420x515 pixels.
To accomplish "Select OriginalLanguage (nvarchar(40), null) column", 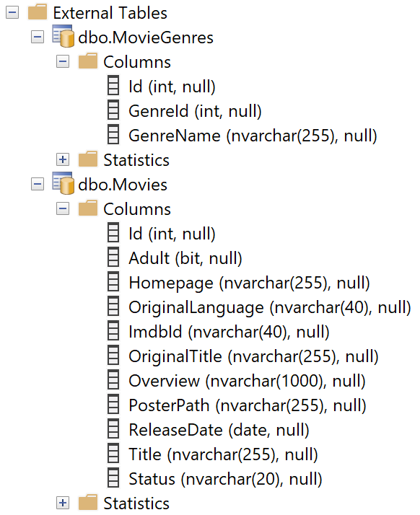I will pyautogui.click(x=270, y=307).
